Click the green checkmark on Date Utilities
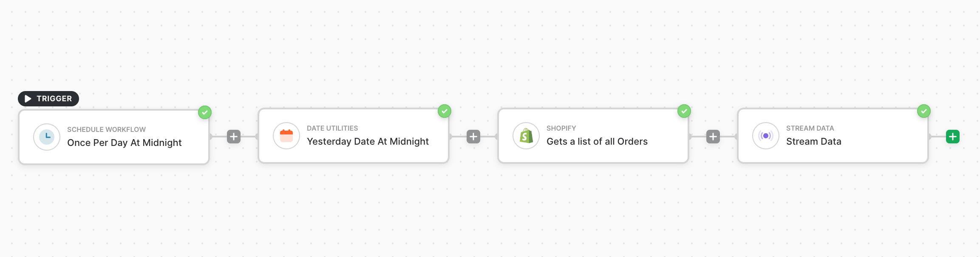The image size is (980, 257). [445, 111]
